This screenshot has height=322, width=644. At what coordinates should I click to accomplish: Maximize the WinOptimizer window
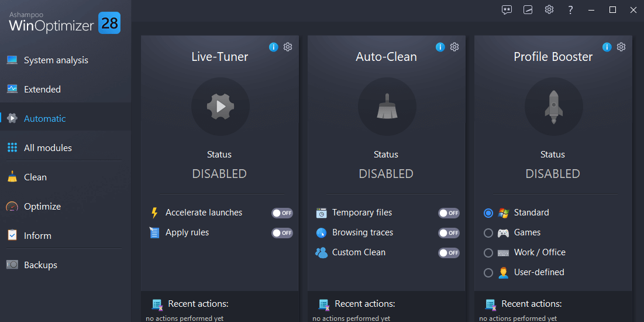[x=612, y=10]
